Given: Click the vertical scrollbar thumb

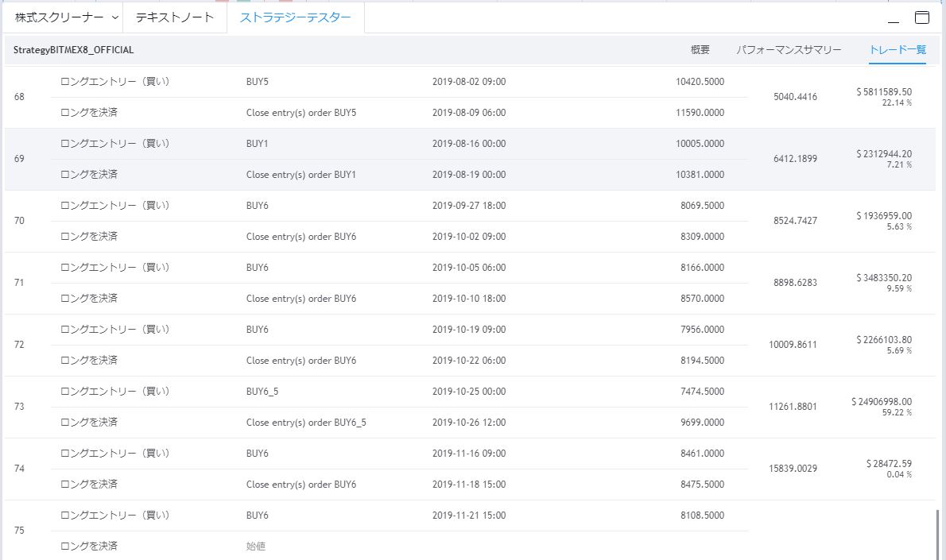Looking at the screenshot, I should coord(937,534).
